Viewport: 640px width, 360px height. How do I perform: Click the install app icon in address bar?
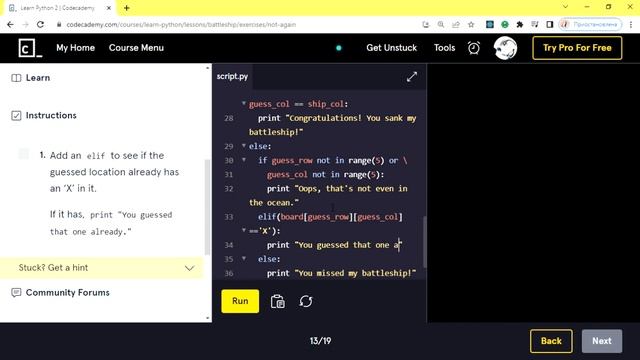pos(426,24)
